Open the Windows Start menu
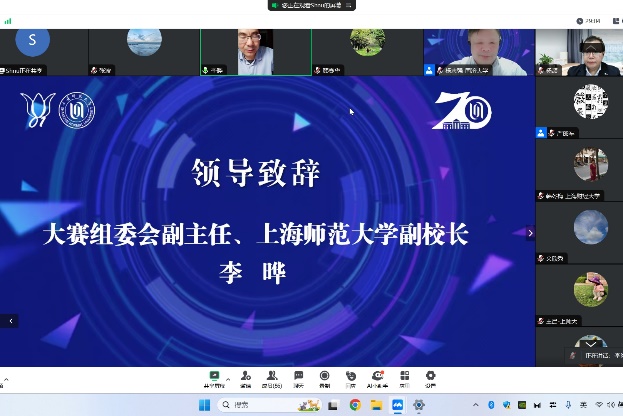The image size is (623, 416). (205, 405)
